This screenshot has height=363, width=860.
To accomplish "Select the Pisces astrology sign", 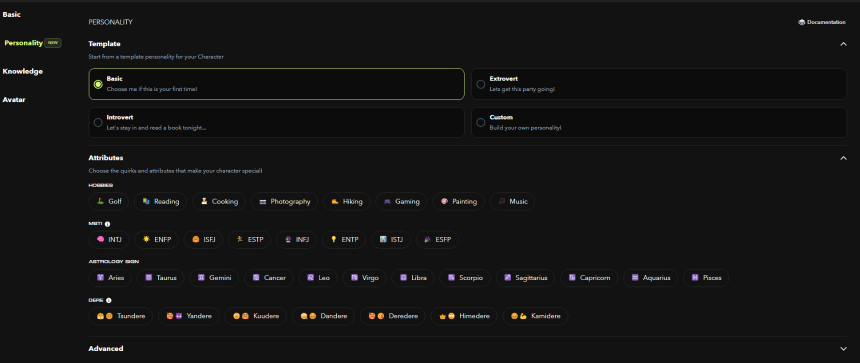I will pyautogui.click(x=706, y=278).
